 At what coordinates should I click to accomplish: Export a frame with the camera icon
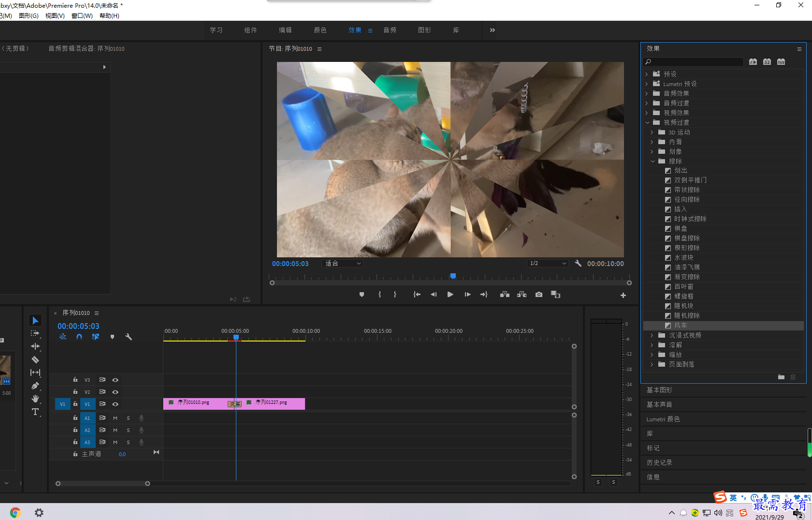pos(539,295)
